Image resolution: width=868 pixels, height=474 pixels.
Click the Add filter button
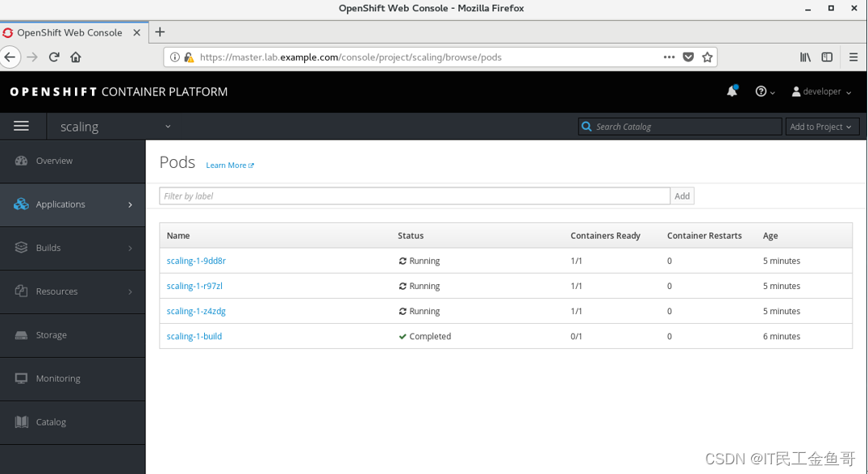point(682,195)
